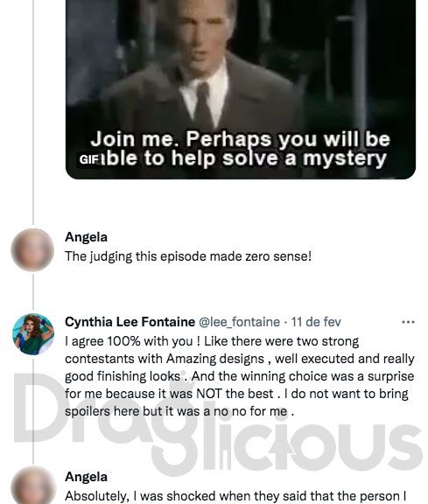Play the 'Join me' mystery GIF
428x504 pixels.
point(241,89)
